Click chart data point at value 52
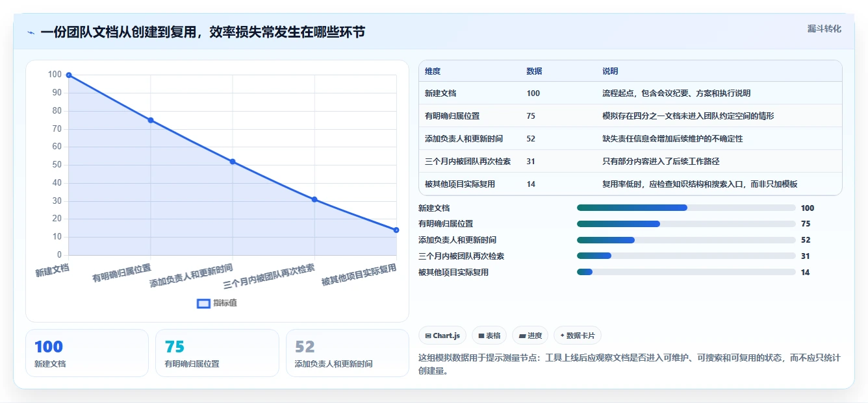868x403 pixels. pyautogui.click(x=233, y=162)
